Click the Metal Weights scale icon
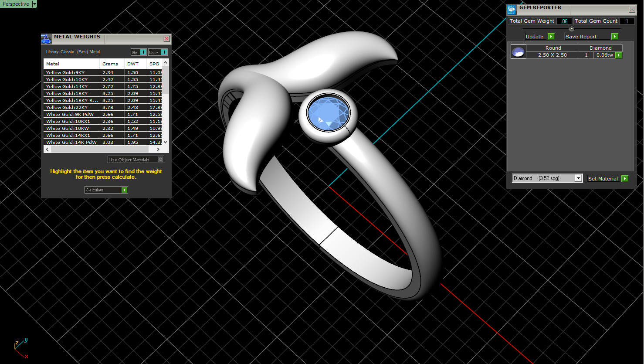Viewport: 644px width, 364px height. click(x=46, y=39)
